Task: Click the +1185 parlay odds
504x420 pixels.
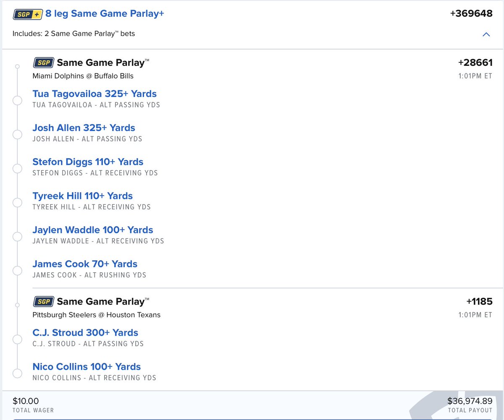Action: 479,302
